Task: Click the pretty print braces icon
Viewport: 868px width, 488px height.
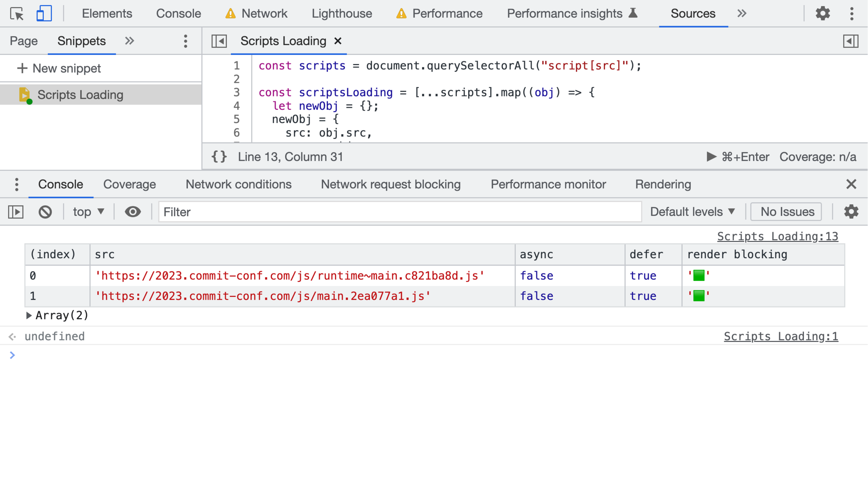Action: click(219, 157)
